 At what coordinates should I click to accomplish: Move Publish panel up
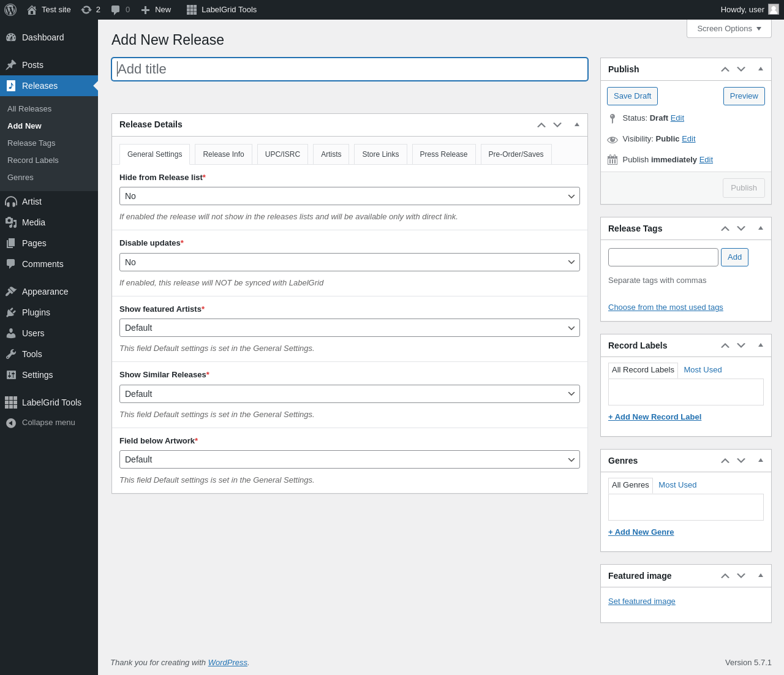725,69
